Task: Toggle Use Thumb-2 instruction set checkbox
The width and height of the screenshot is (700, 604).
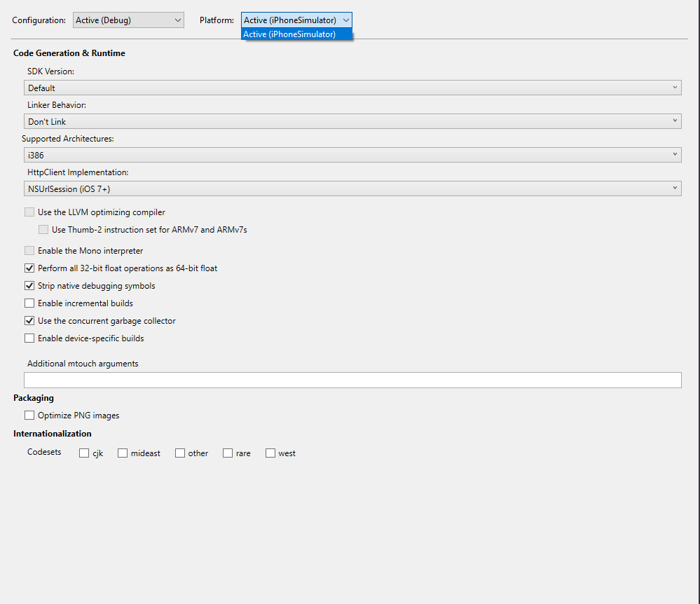Action: pos(43,229)
